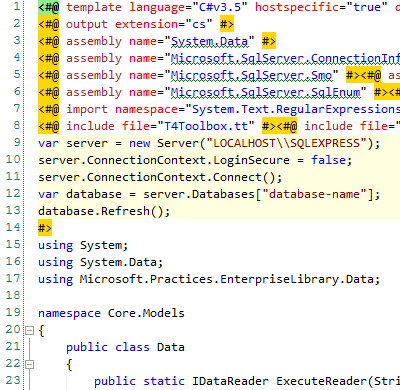
Task: Click "using System.Data;" on line 16
Action: pos(101,263)
